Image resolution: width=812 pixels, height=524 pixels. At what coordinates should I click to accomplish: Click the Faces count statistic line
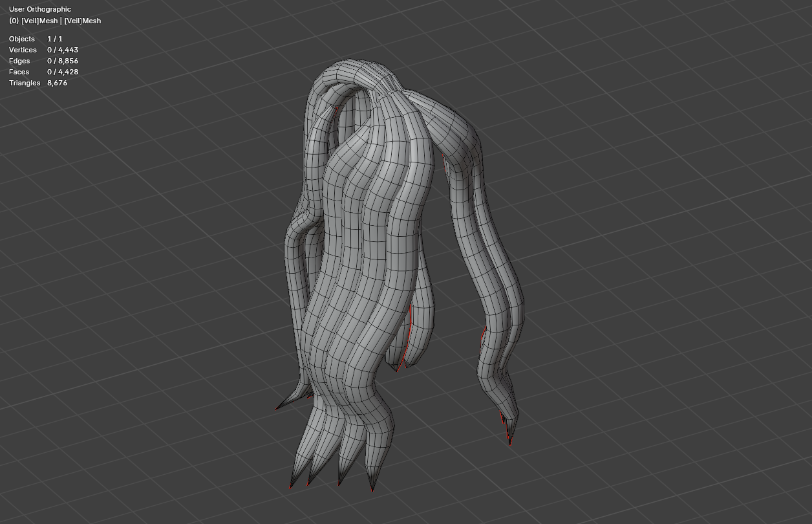43,72
